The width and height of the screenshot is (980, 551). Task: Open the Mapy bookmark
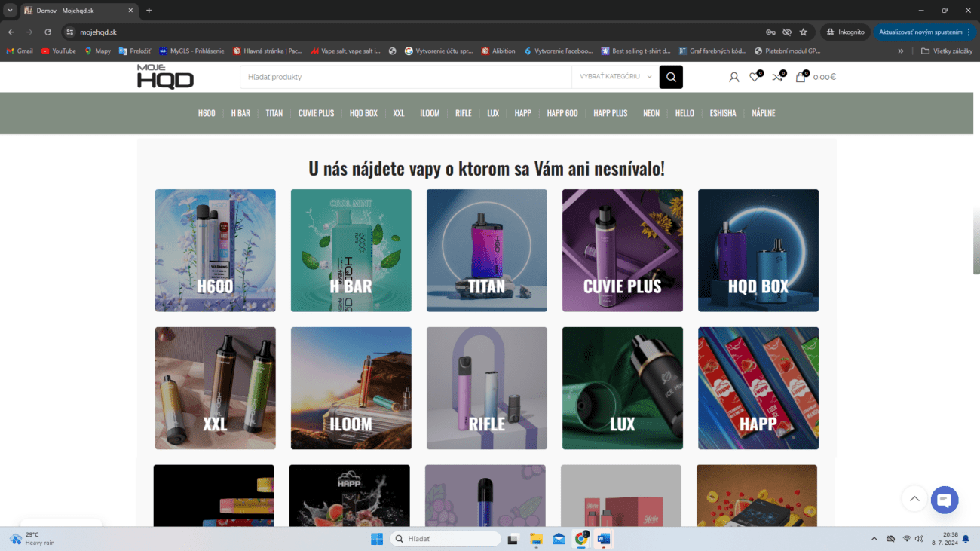97,51
